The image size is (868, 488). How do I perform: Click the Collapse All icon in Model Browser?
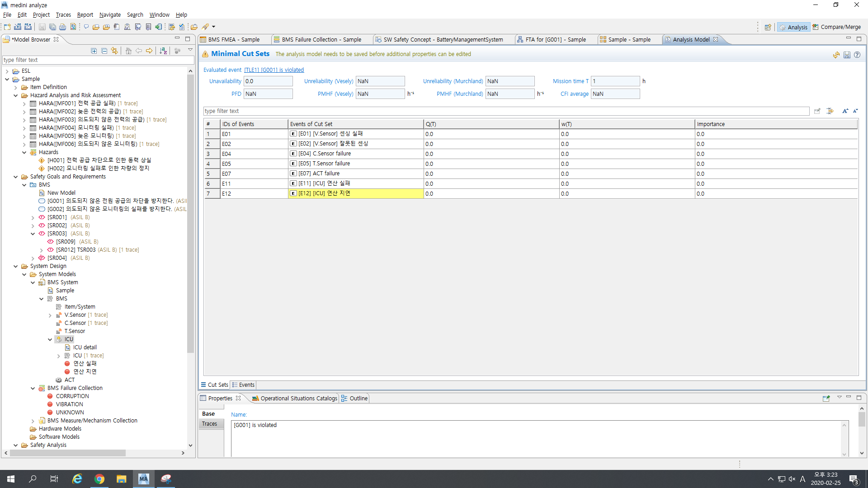tap(104, 51)
